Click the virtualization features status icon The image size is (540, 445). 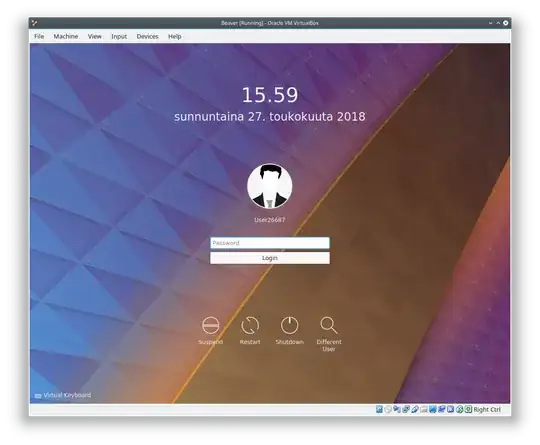click(450, 409)
